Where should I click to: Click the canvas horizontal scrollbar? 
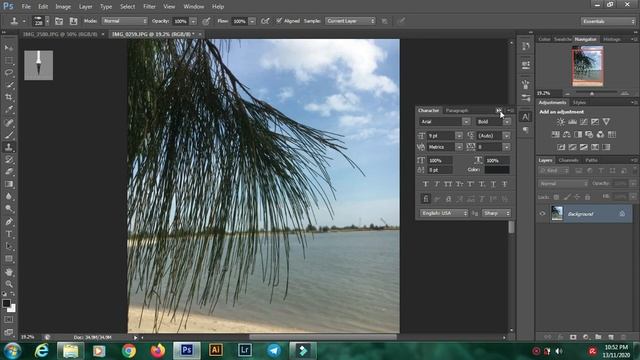[x=322, y=337]
